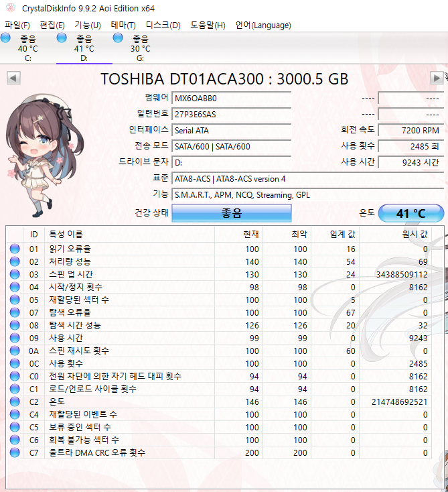Image resolution: width=448 pixels, height=492 pixels.
Task: Select the G: drive tab at 30 °C
Action: click(140, 48)
